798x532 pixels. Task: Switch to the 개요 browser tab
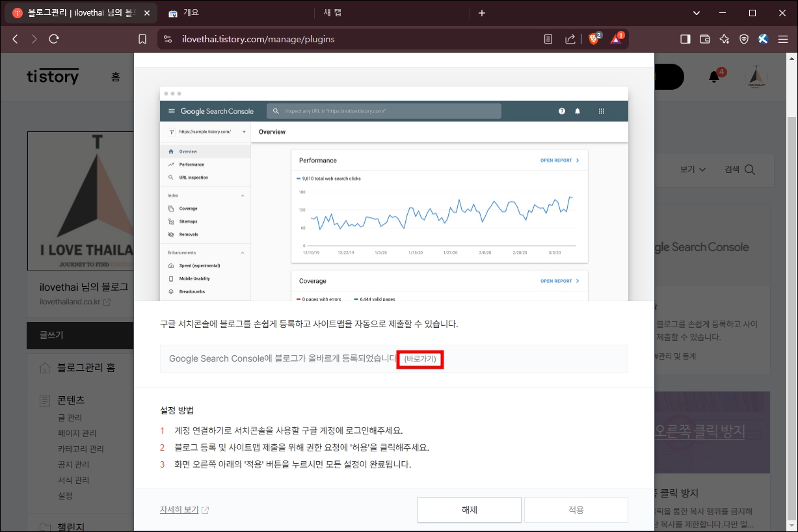pyautogui.click(x=235, y=13)
